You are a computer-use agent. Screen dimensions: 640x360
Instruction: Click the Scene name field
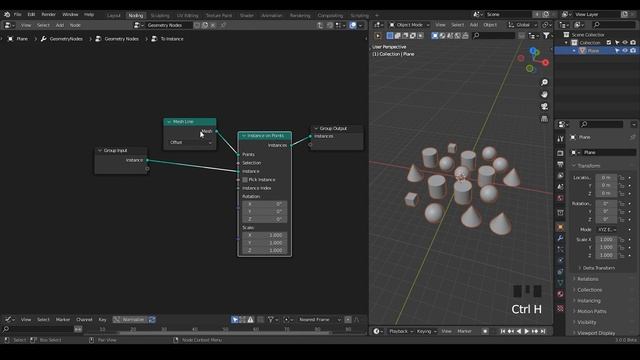pyautogui.click(x=508, y=14)
